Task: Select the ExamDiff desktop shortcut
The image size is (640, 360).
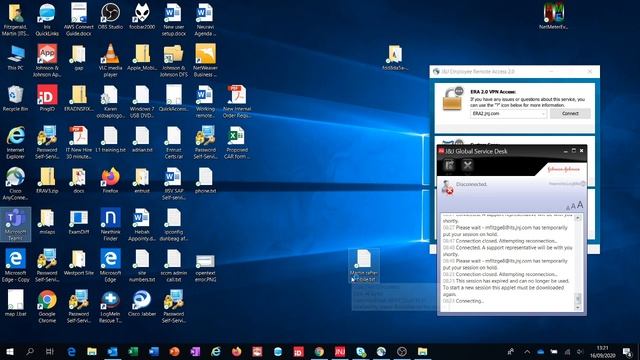Action: (78, 221)
